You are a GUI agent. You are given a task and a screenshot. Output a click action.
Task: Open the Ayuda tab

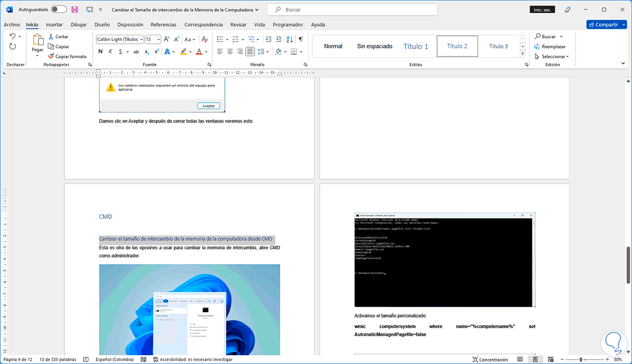(x=318, y=25)
